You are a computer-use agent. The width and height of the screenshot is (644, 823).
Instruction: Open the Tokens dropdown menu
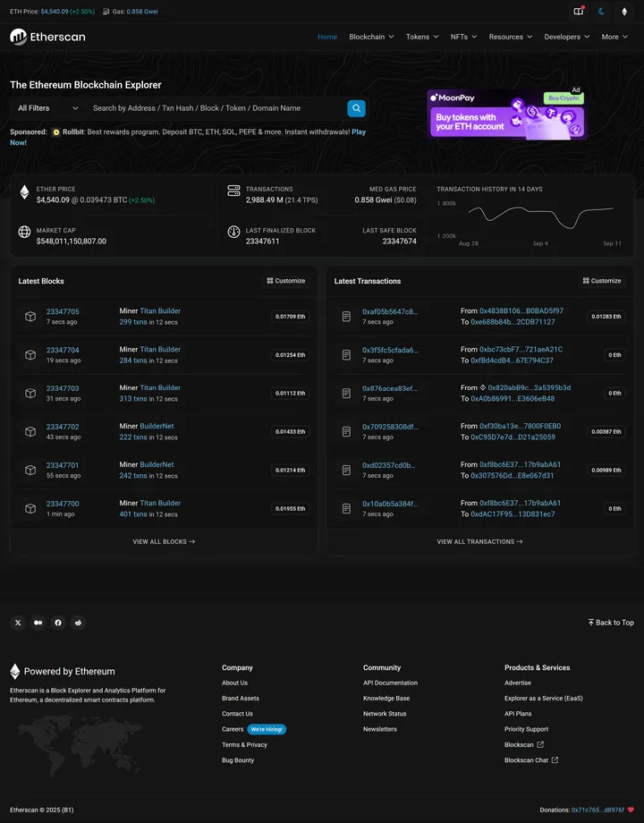(x=422, y=37)
